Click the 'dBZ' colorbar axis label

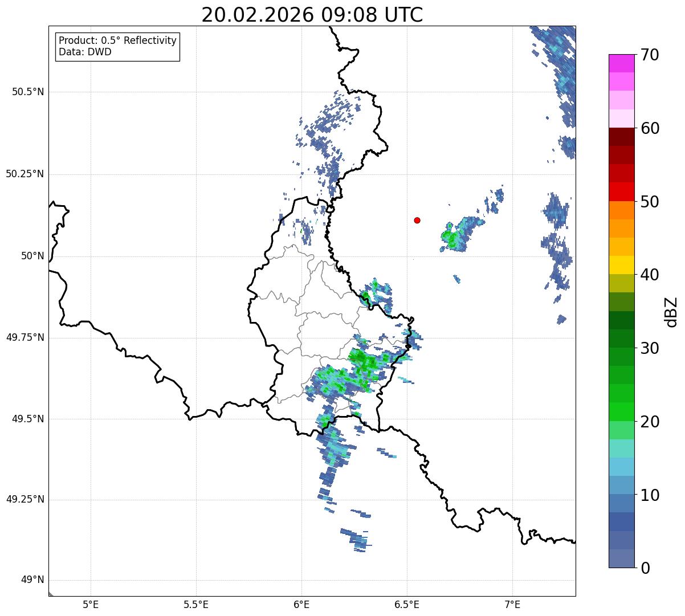click(672, 311)
